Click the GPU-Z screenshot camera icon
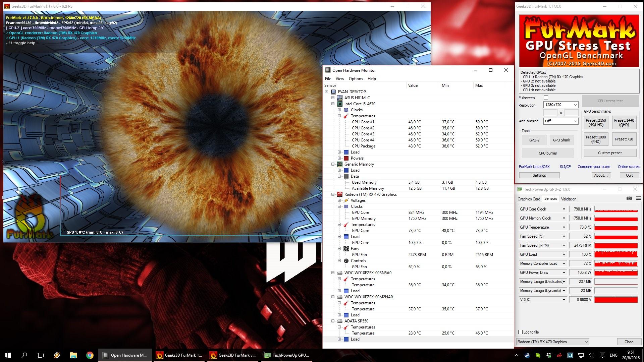 tap(629, 198)
